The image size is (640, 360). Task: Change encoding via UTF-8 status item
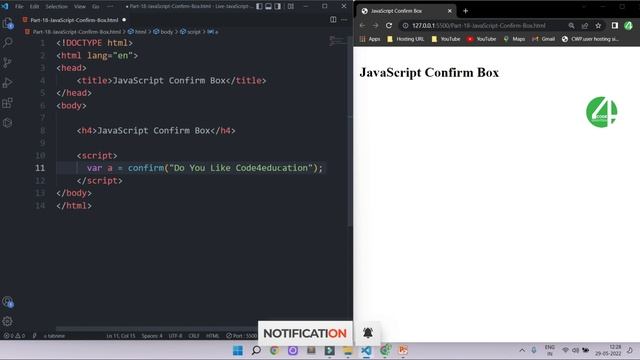176,336
